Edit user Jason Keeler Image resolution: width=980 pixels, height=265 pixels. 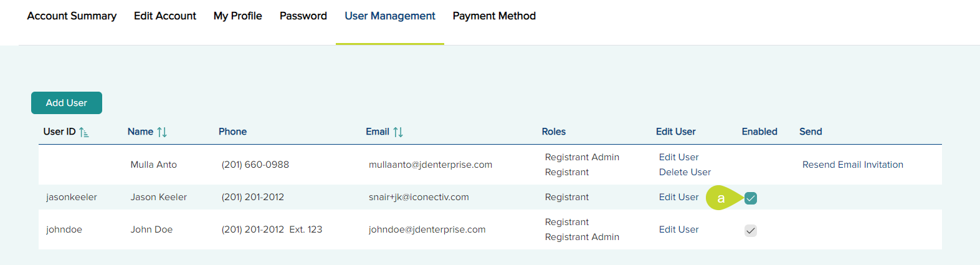[679, 197]
